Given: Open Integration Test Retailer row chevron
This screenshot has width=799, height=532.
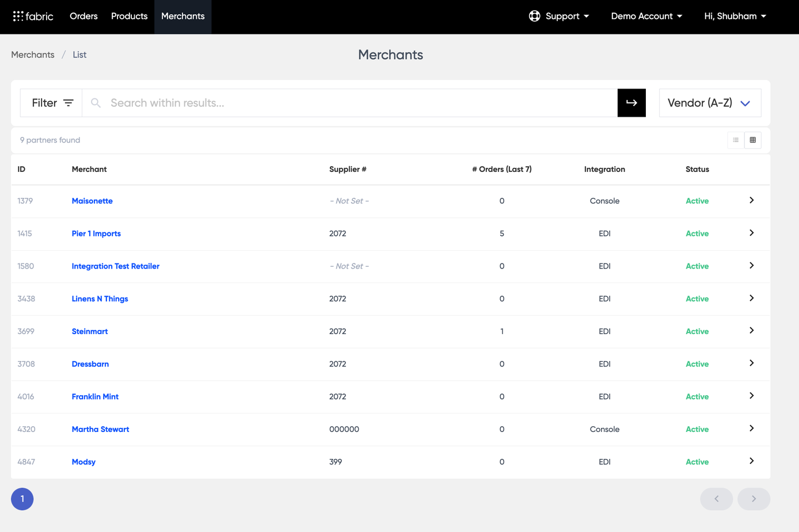Looking at the screenshot, I should 752,266.
